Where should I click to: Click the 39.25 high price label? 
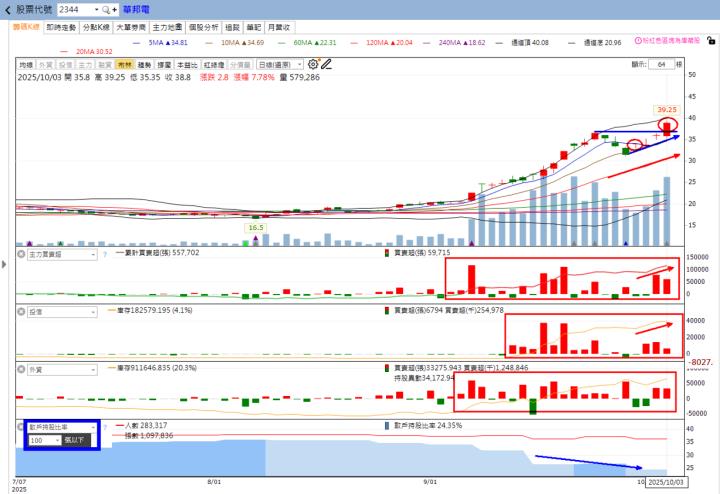[667, 110]
